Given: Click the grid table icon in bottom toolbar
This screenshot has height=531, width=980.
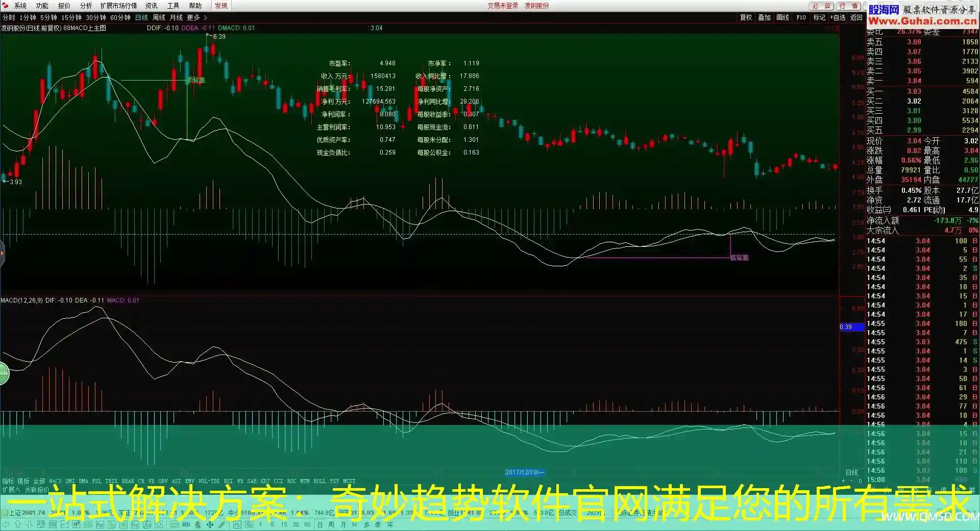Looking at the screenshot, I should click(53, 524).
